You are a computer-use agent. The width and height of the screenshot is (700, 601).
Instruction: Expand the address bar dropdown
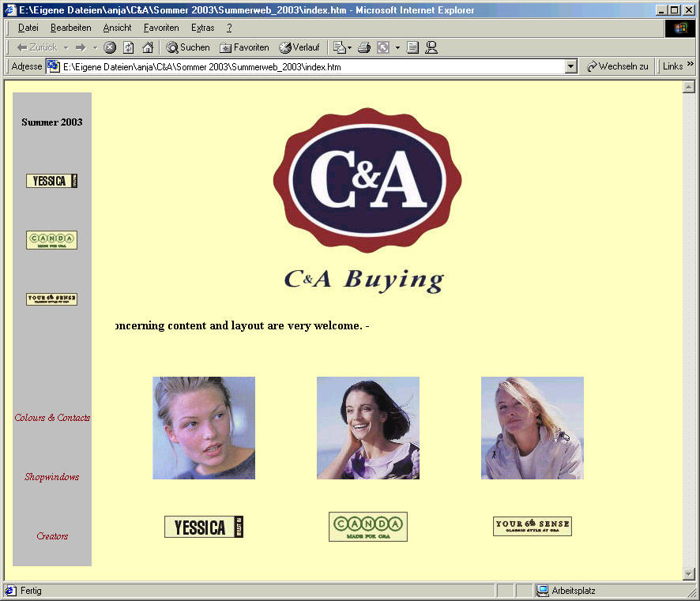pyautogui.click(x=571, y=67)
